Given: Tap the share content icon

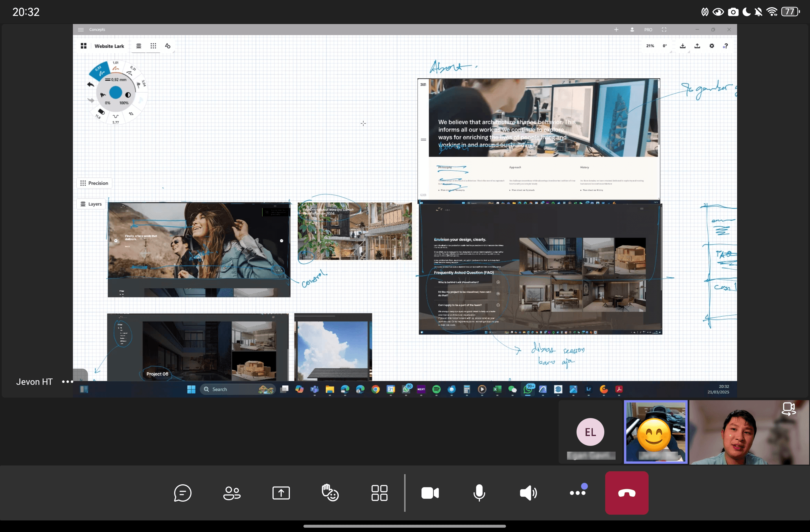Looking at the screenshot, I should point(281,493).
